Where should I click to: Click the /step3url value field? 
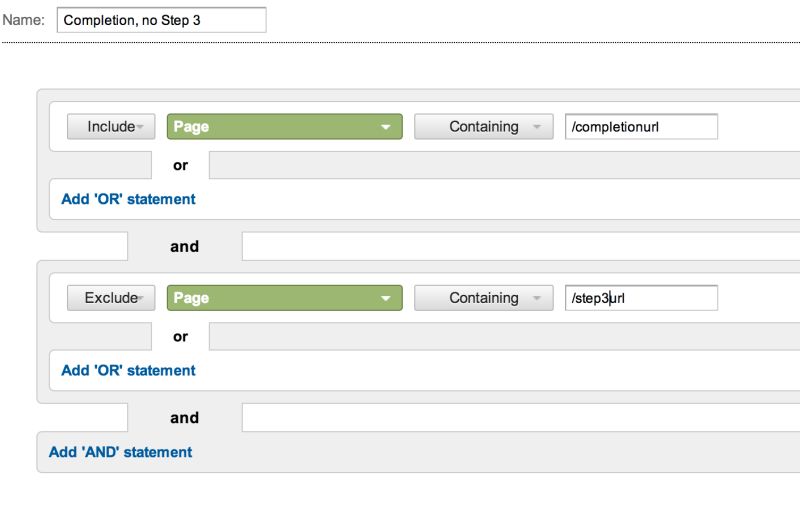pyautogui.click(x=641, y=298)
